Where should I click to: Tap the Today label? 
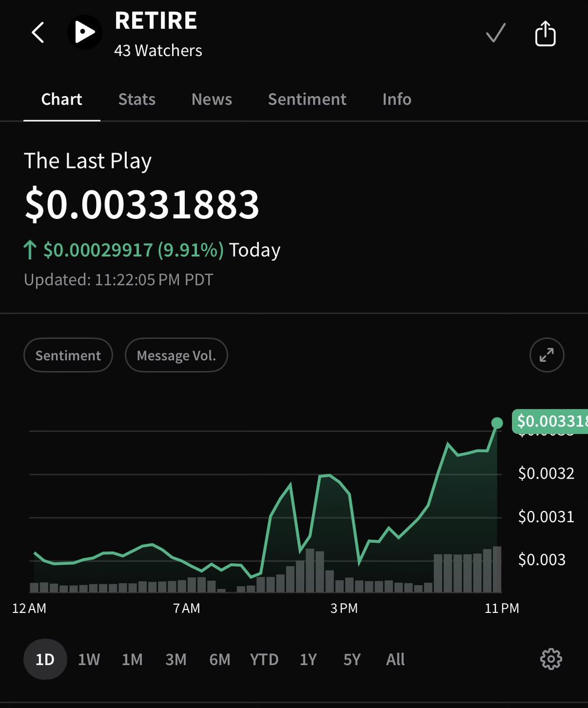point(255,250)
